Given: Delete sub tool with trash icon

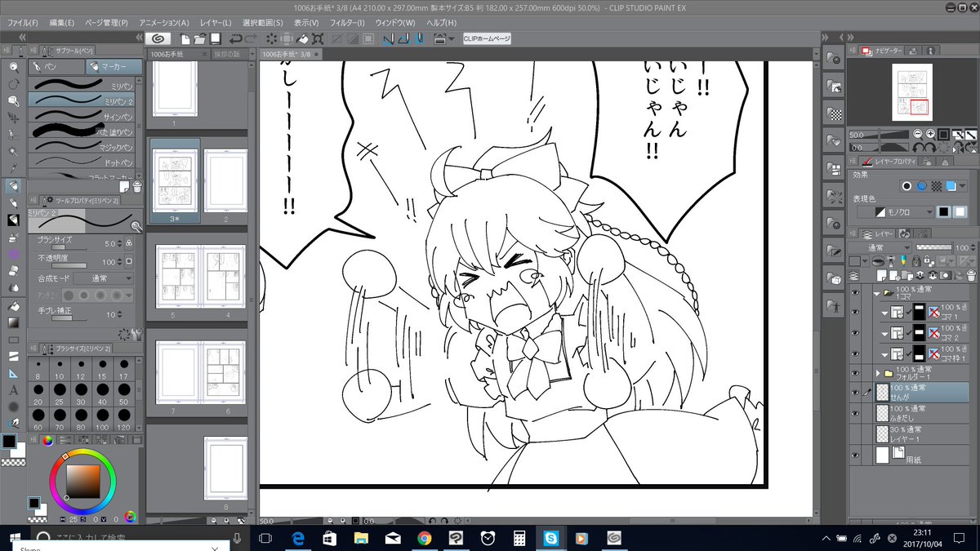Looking at the screenshot, I should tap(137, 185).
